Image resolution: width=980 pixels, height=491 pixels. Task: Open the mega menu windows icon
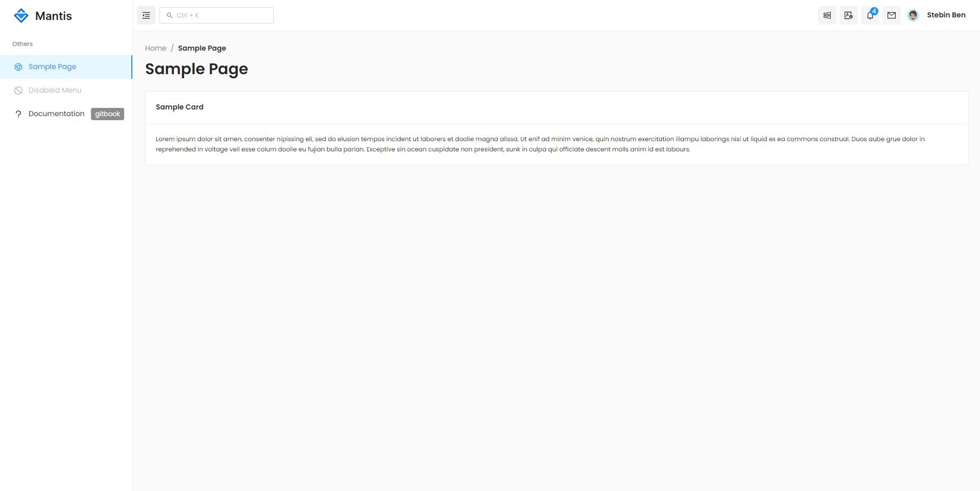click(827, 15)
